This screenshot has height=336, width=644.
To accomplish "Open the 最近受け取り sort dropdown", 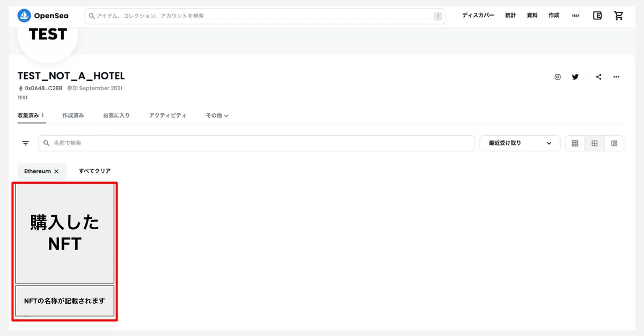I will tap(520, 143).
